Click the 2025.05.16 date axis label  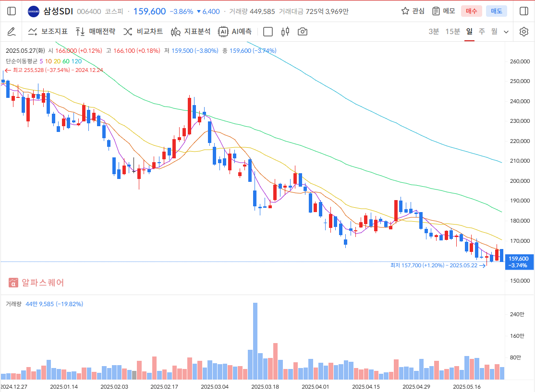467,387
